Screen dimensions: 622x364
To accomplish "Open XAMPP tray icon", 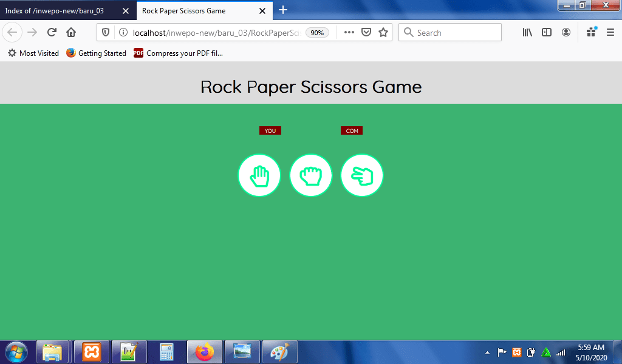I will (516, 352).
